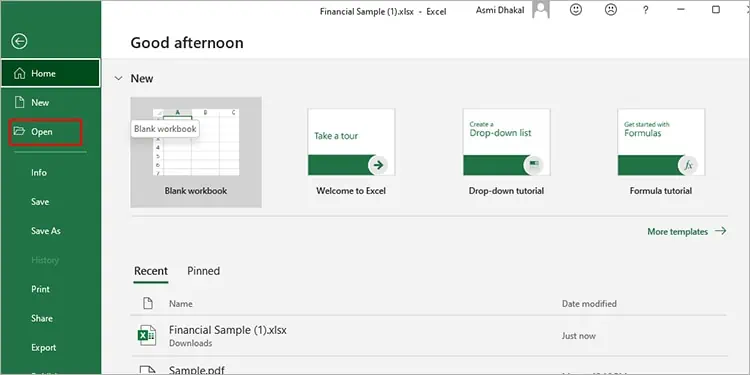Click the Home text label in sidebar
This screenshot has height=375, width=750.
(x=44, y=74)
